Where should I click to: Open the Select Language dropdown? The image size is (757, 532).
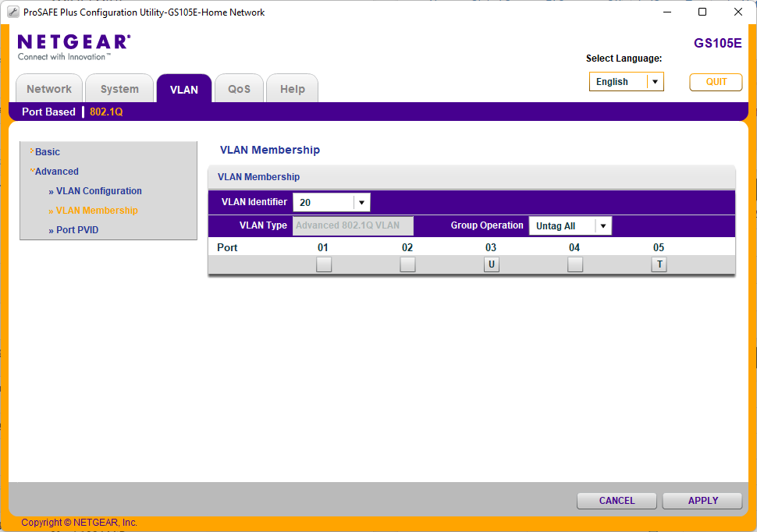(x=626, y=82)
